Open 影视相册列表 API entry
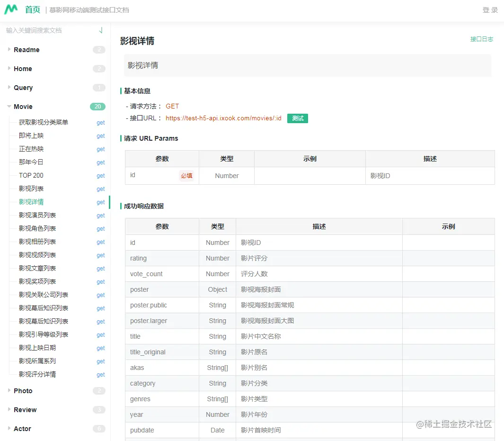This screenshot has width=504, height=441. 37,242
